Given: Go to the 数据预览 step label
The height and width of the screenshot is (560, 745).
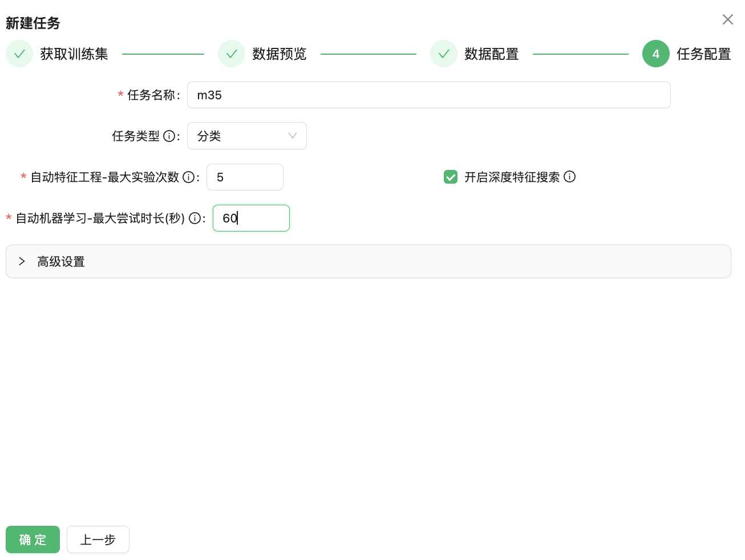Looking at the screenshot, I should tap(280, 54).
